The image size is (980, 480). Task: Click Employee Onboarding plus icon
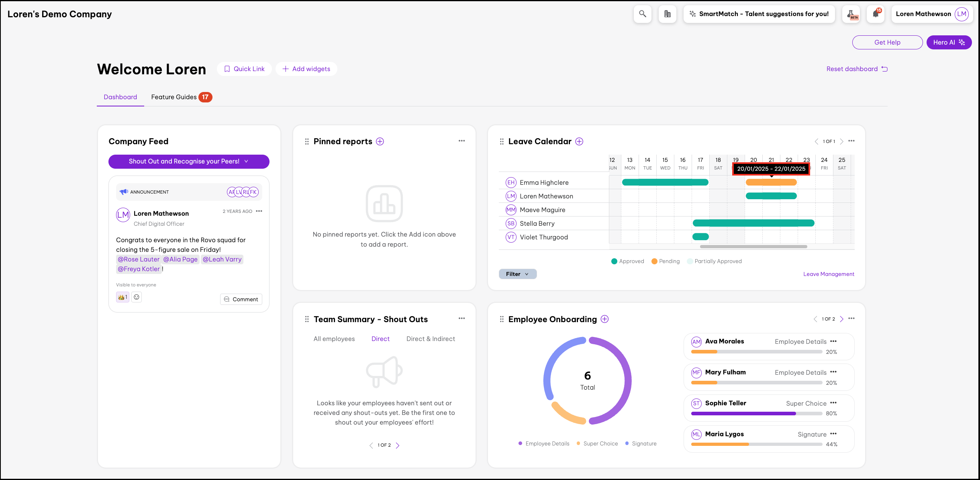click(604, 319)
